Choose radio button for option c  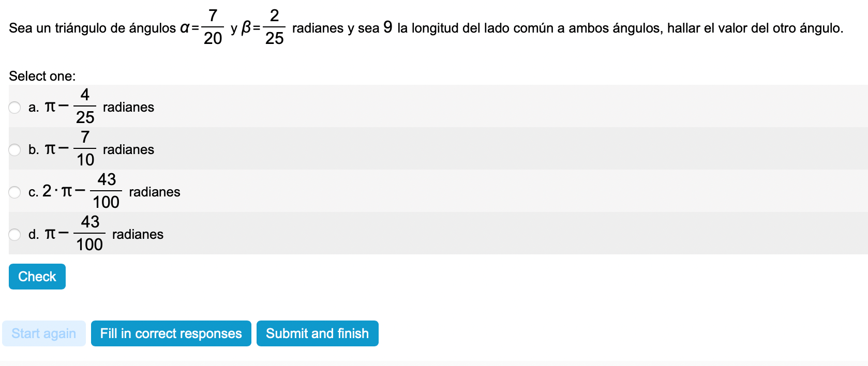click(x=14, y=192)
